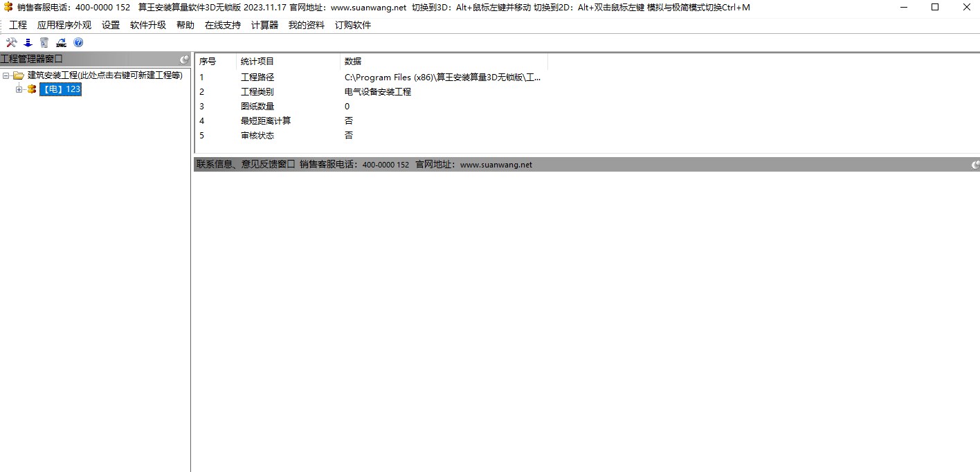The image size is (980, 472).
Task: Open the 计算器 menu
Action: [264, 24]
